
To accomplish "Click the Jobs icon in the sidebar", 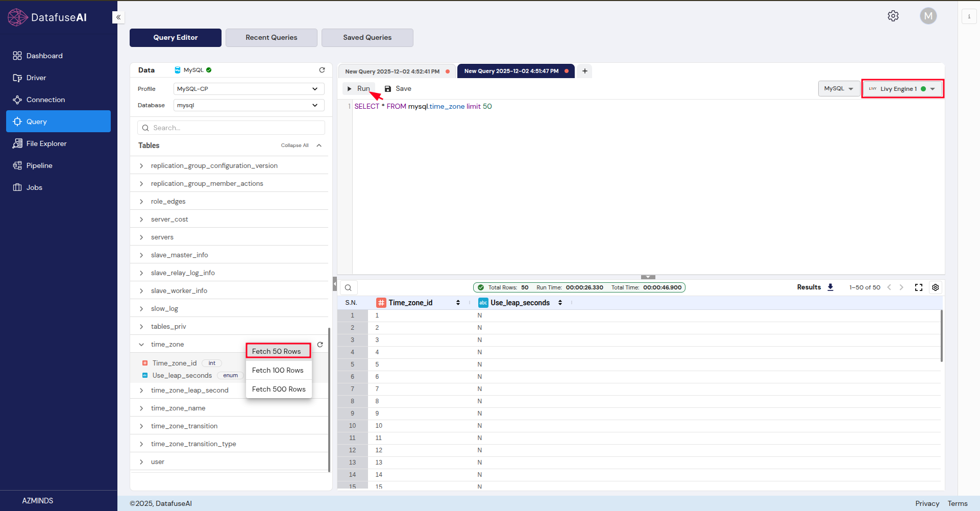I will tap(17, 187).
